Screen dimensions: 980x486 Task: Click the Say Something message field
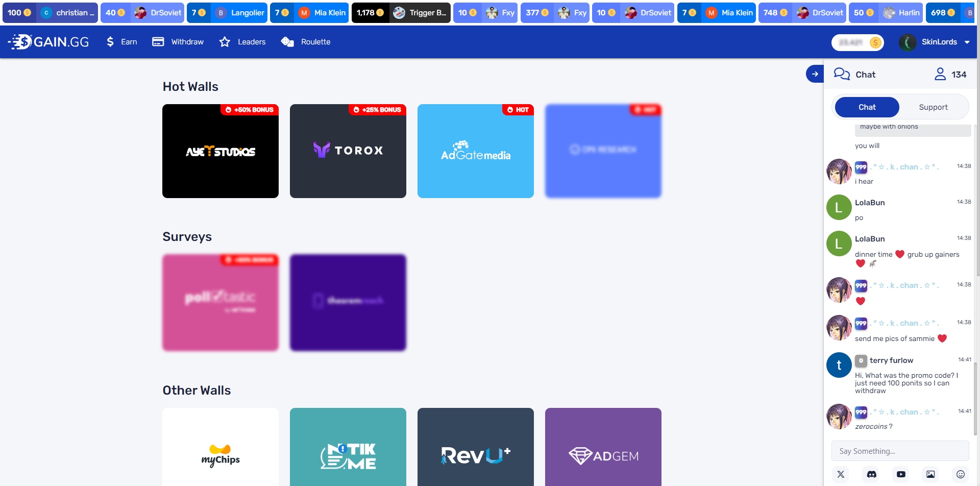pyautogui.click(x=900, y=451)
